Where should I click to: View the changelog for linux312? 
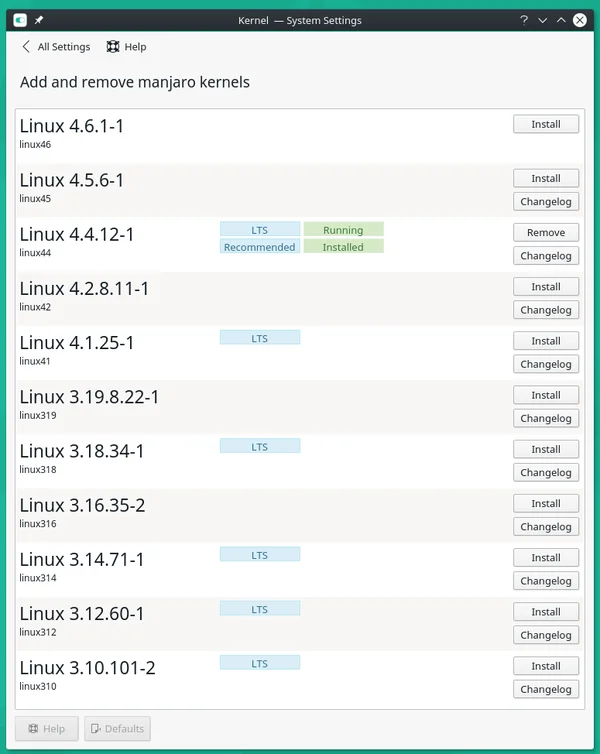(545, 635)
